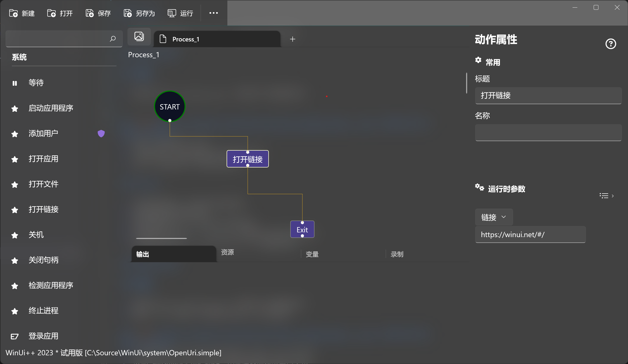This screenshot has height=364, width=628.
Task: Select 启动应用程序 action in system list
Action: 51,108
